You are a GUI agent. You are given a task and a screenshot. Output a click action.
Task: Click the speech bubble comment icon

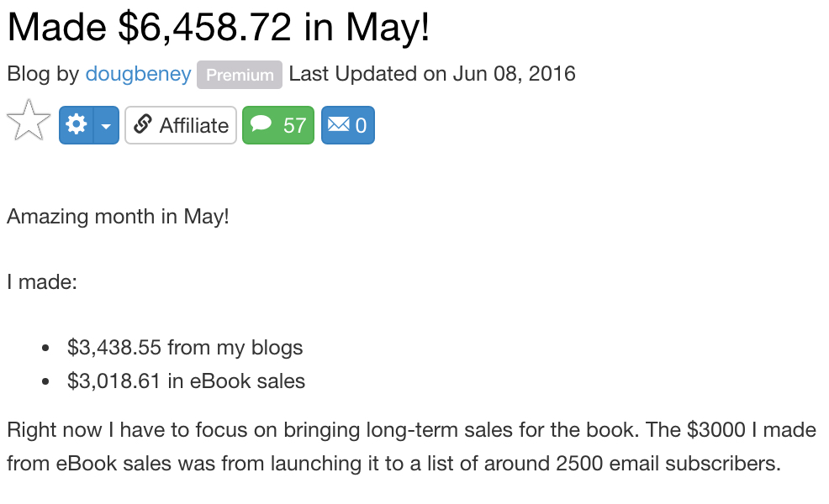click(x=261, y=123)
